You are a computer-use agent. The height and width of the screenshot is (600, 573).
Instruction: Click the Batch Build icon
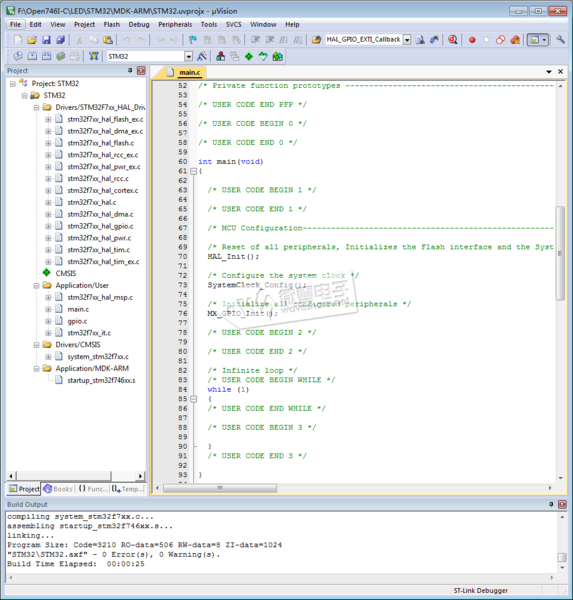61,57
